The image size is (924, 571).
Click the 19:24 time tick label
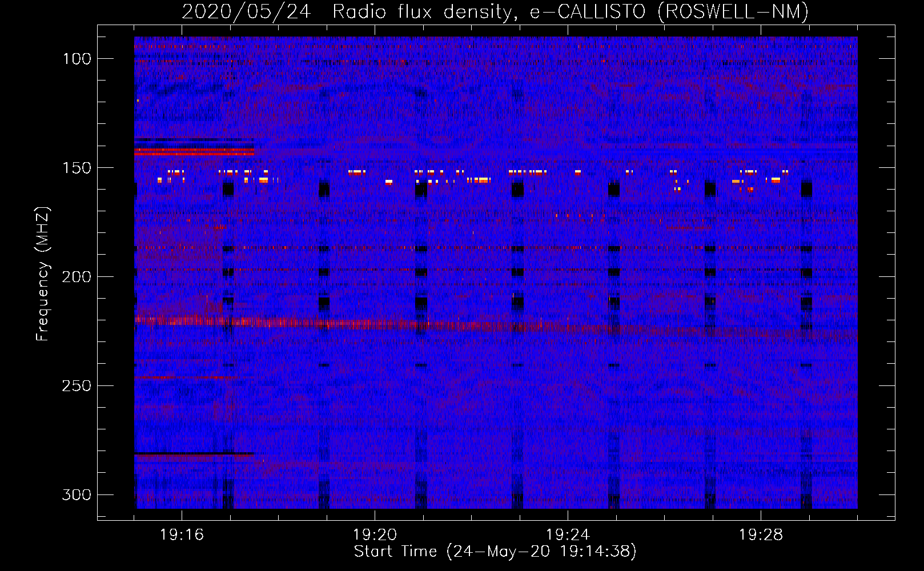coord(568,535)
